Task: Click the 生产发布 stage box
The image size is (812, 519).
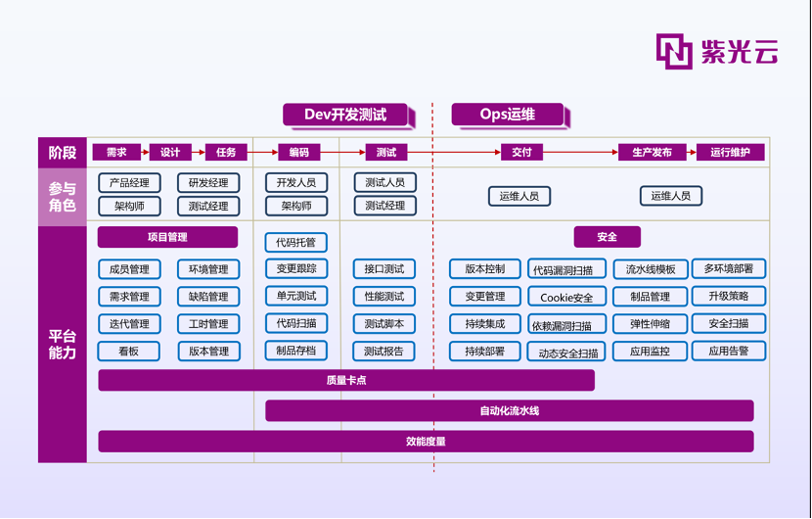Action: click(652, 153)
